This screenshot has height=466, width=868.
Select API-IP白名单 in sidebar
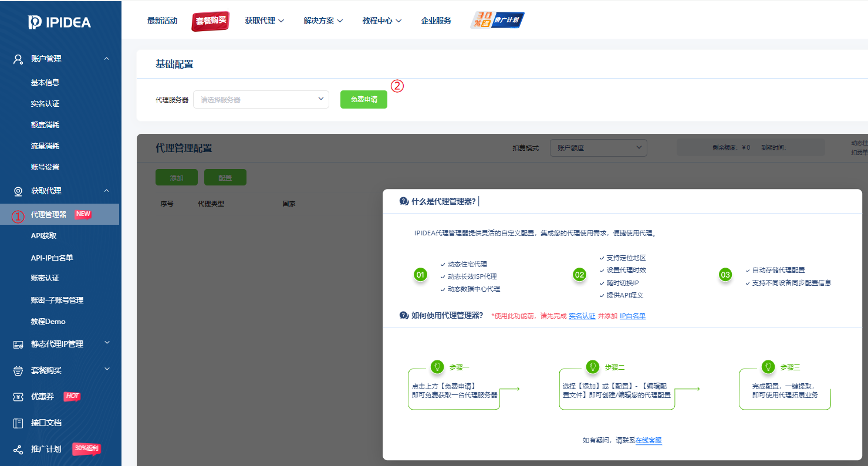point(52,258)
